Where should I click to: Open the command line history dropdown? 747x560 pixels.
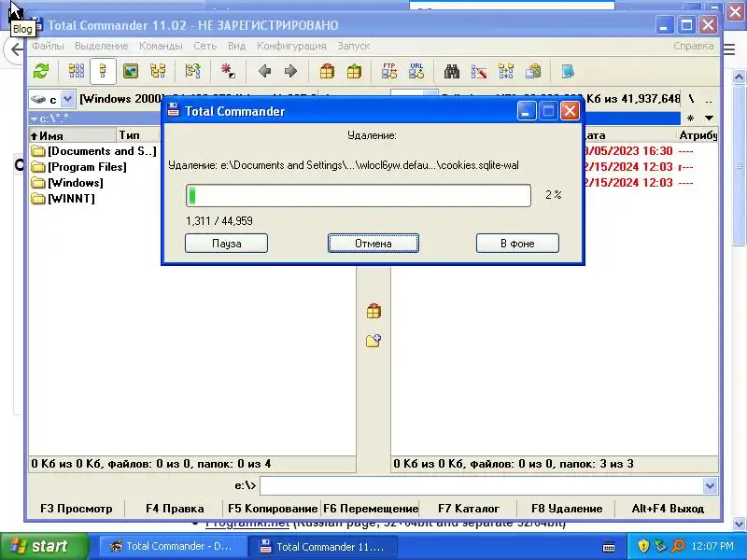(x=710, y=485)
